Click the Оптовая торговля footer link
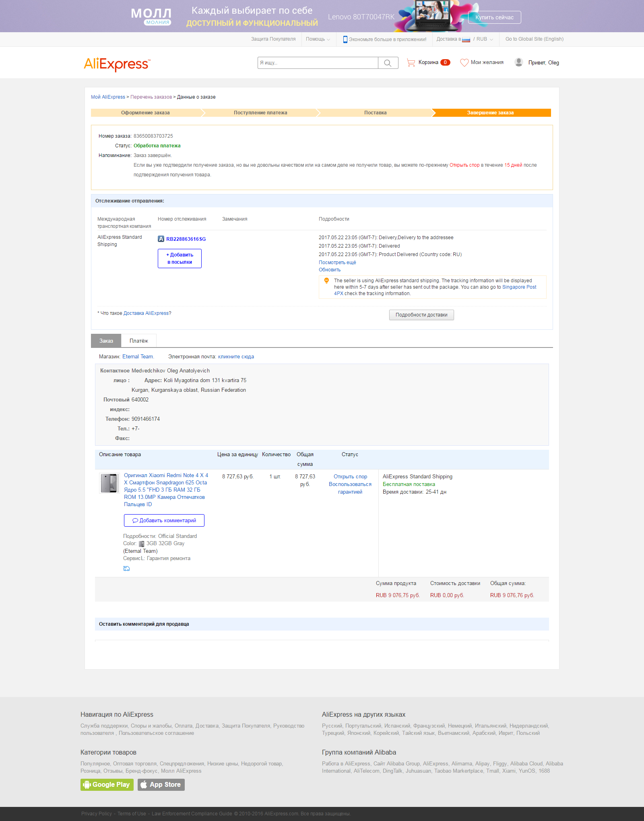Image resolution: width=644 pixels, height=821 pixels. coord(135,764)
